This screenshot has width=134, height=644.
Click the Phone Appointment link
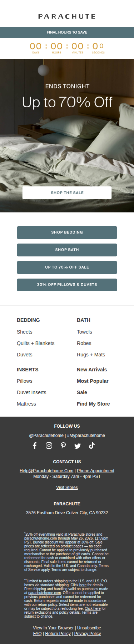(x=95, y=471)
